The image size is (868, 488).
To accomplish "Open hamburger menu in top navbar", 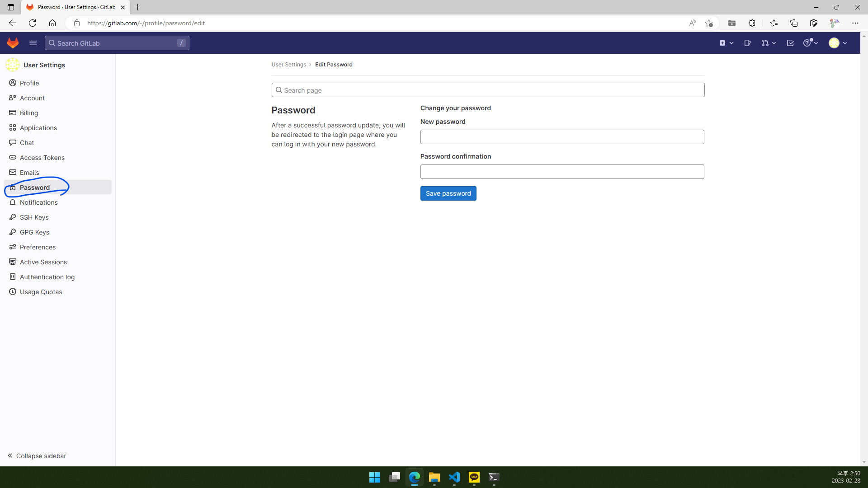I will coord(33,43).
